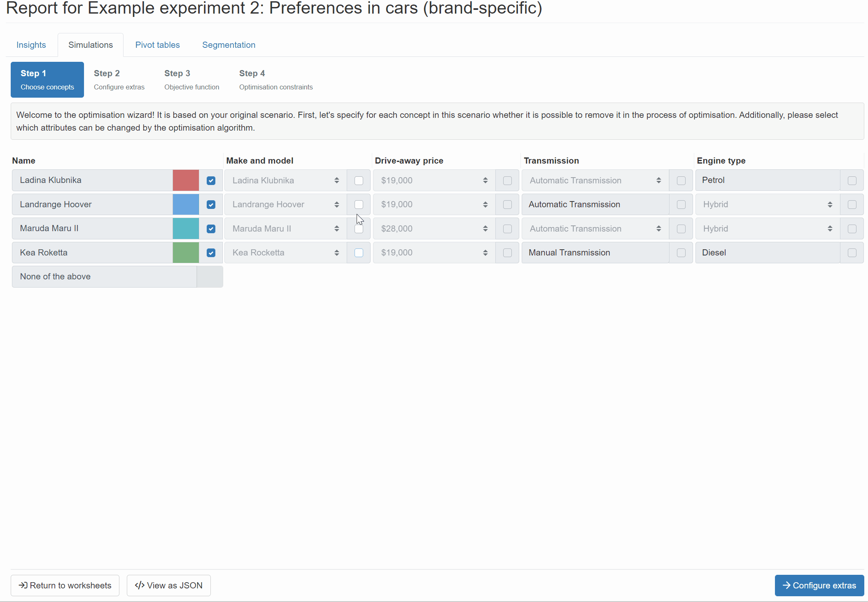Viewport: 868px width, 602px height.
Task: Click the stepper arrows on Landrange Hoover engine type
Action: [830, 204]
